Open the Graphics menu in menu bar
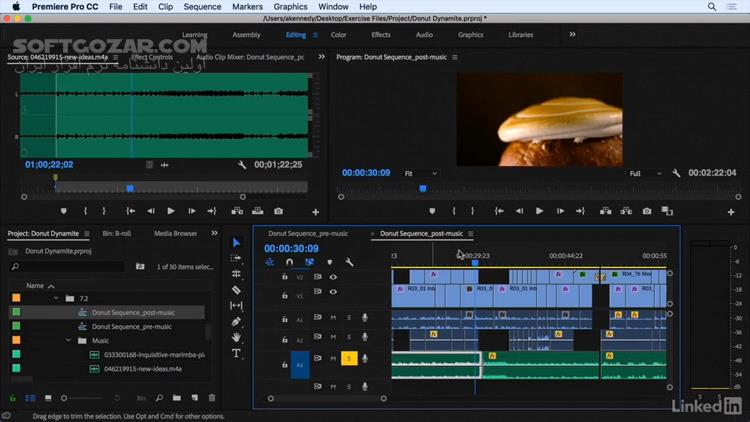750x422 pixels. (x=290, y=7)
